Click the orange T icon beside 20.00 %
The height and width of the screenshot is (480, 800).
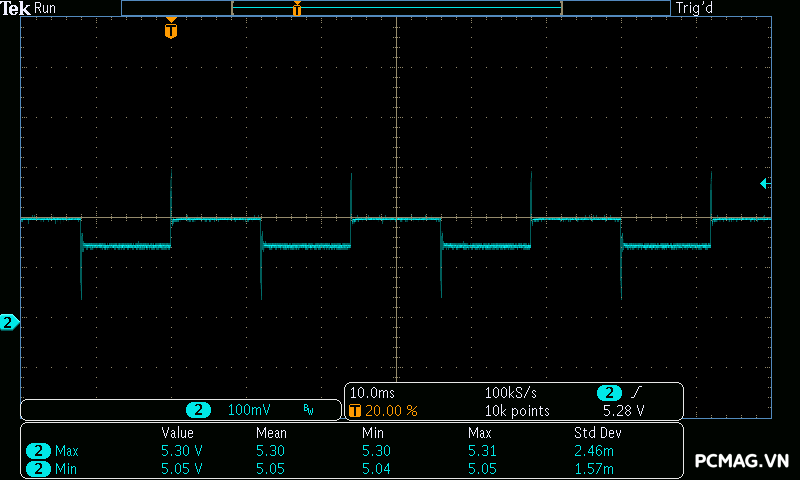tap(354, 410)
